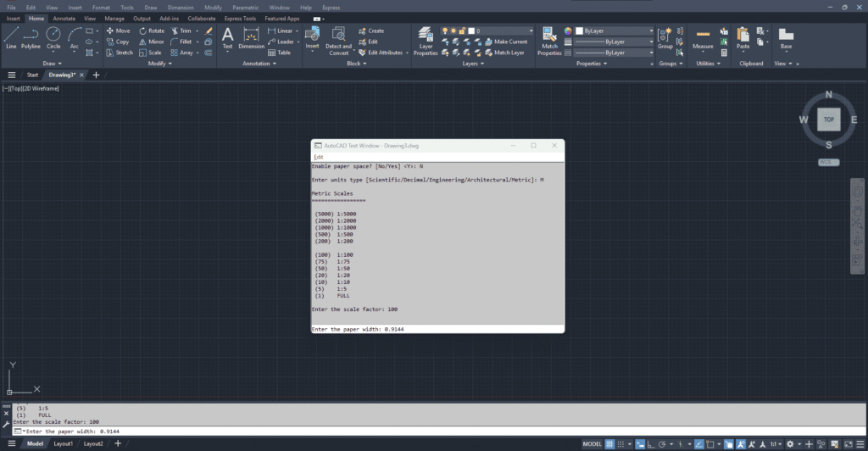Screen dimensions: 868x451
Task: Toggle 2D object snap in status bar
Action: click(710, 444)
